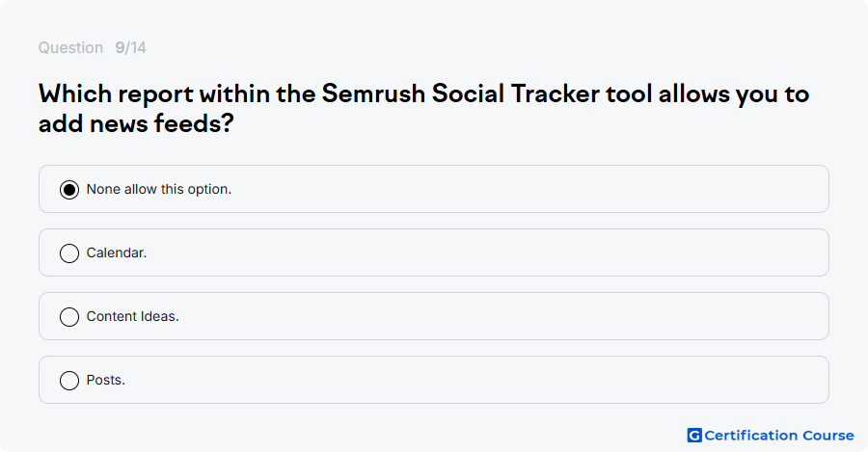Choose the Content Ideas radio button

(x=69, y=317)
